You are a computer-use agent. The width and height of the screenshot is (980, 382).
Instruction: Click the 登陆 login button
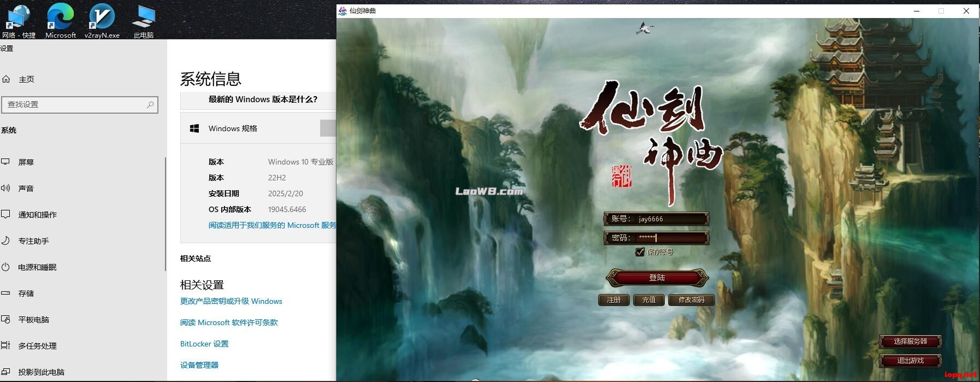657,278
